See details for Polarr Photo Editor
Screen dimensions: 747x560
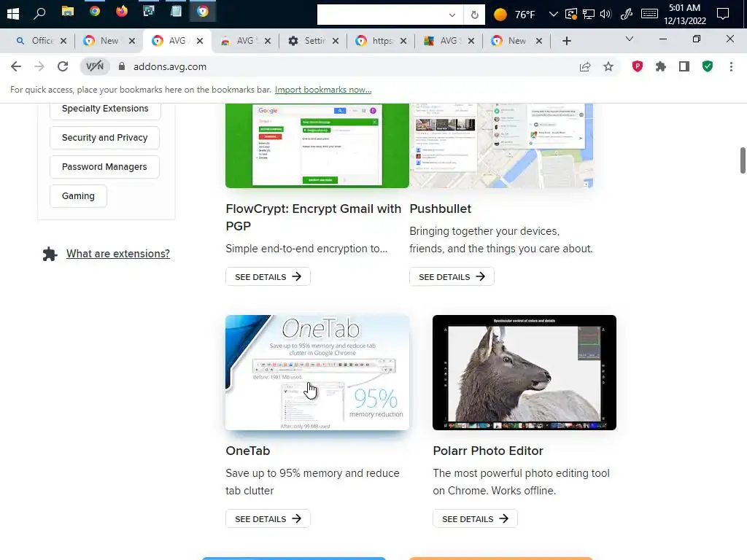pos(475,518)
